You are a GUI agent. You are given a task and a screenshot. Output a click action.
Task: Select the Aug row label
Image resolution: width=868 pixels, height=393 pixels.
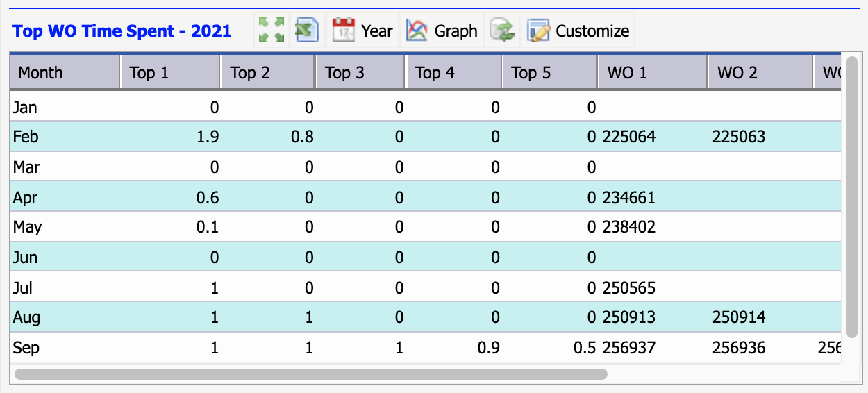coord(26,317)
